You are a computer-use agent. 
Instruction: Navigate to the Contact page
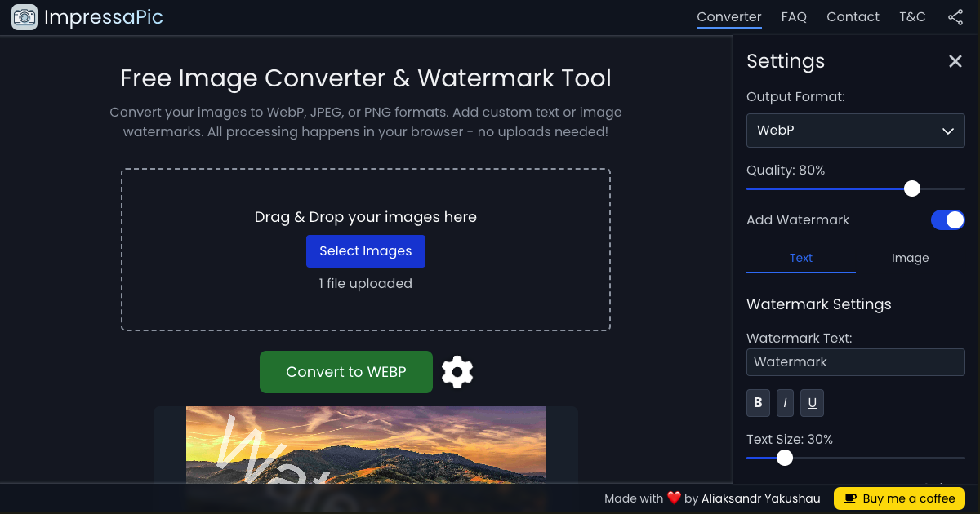(853, 16)
